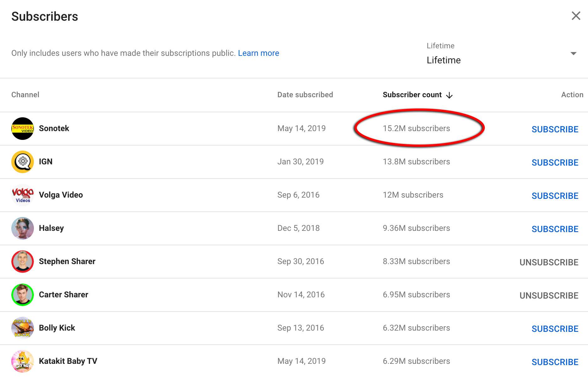
Task: Subscribe to the Bolly Kick channel
Action: tap(555, 329)
